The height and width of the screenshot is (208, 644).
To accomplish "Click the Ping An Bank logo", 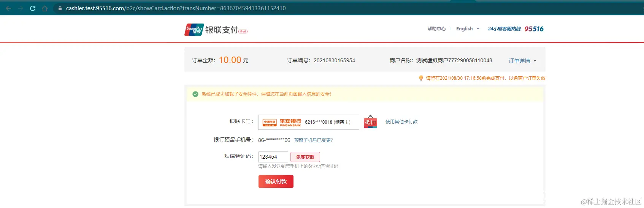I will [x=282, y=122].
